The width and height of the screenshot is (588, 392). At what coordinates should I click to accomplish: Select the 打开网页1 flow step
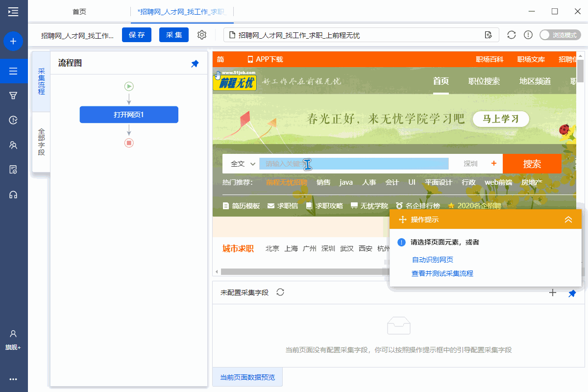coord(129,115)
